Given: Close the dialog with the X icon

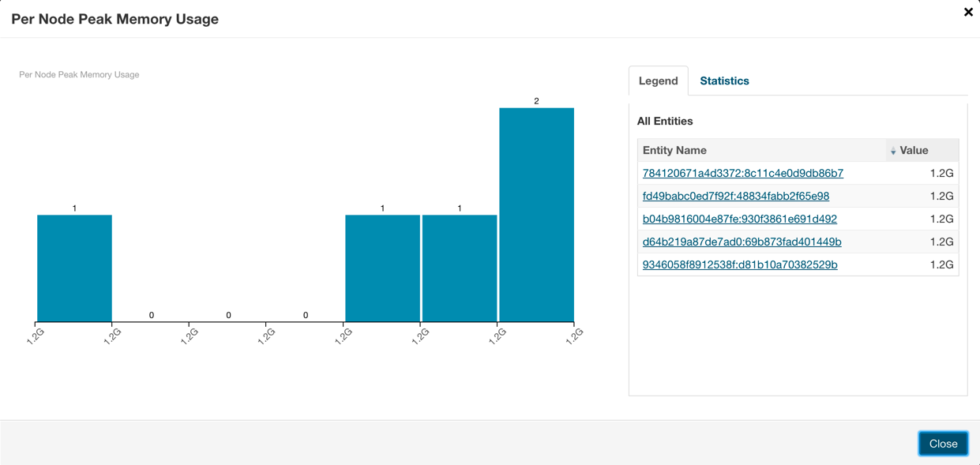Looking at the screenshot, I should [968, 12].
